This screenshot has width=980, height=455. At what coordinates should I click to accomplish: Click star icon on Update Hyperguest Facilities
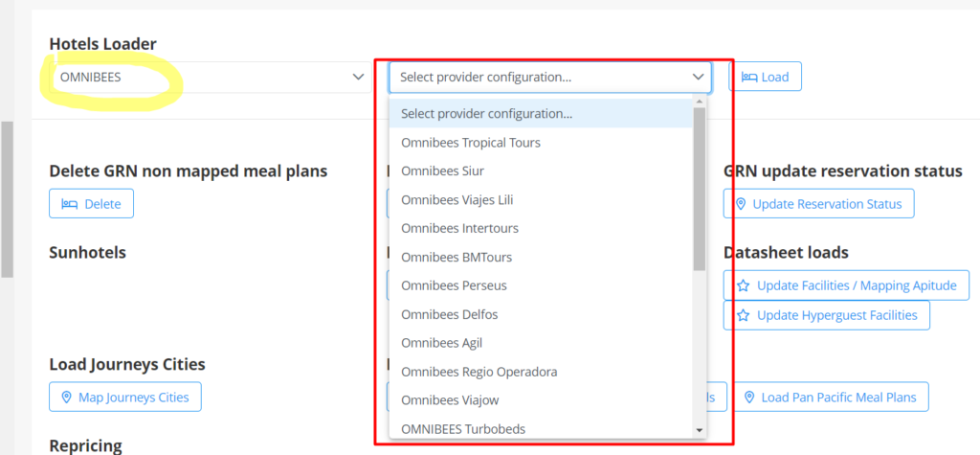[x=744, y=315]
